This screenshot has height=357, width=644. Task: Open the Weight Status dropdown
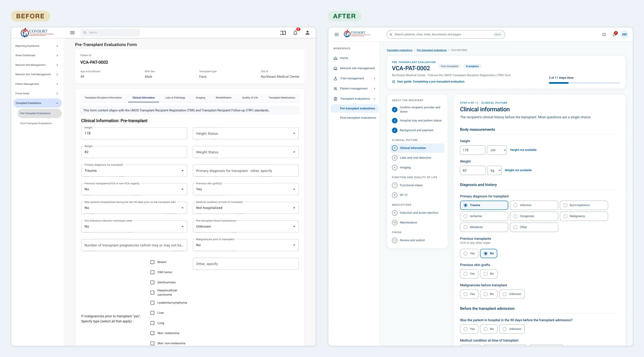(246, 152)
